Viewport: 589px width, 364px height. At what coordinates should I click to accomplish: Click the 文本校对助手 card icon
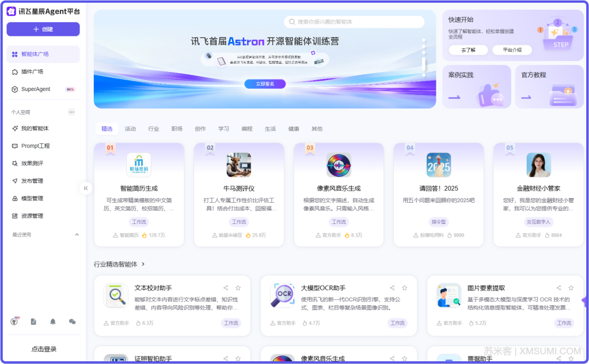116,295
